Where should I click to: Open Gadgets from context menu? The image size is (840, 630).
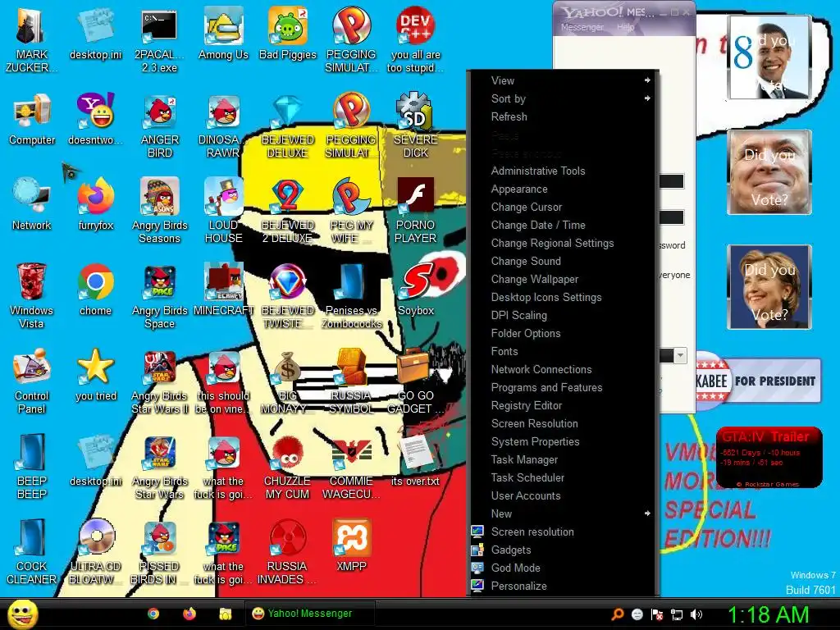click(564, 550)
